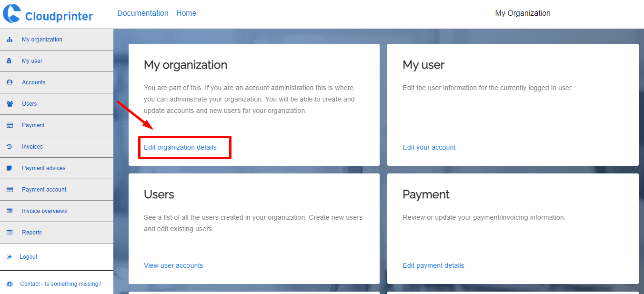The image size is (644, 294).
Task: Click the Payment card heading
Action: (x=426, y=194)
